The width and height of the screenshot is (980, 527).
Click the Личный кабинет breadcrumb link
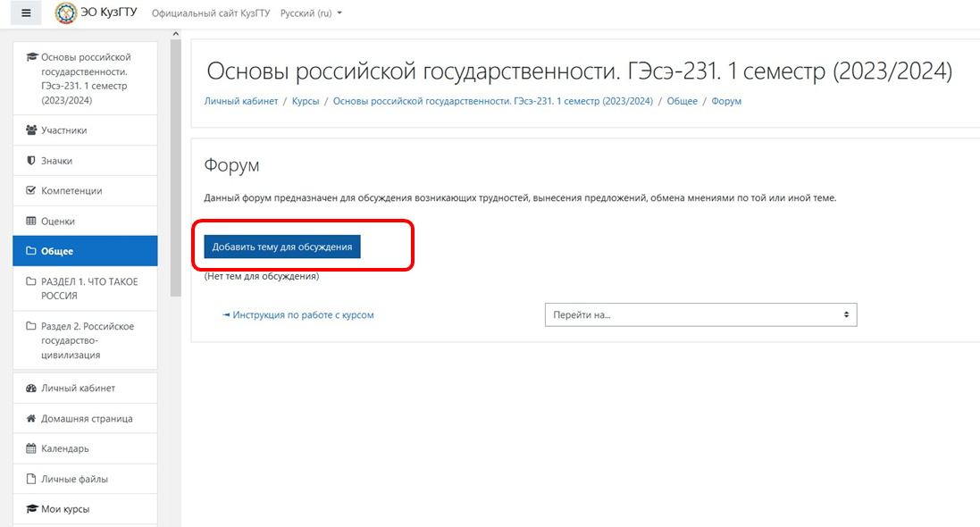[240, 101]
